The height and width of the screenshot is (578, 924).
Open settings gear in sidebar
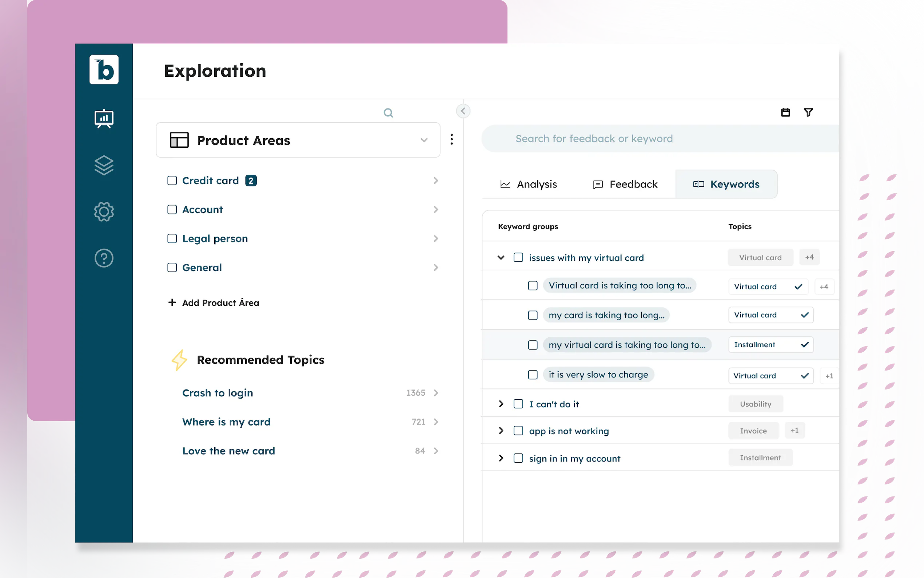click(x=104, y=211)
